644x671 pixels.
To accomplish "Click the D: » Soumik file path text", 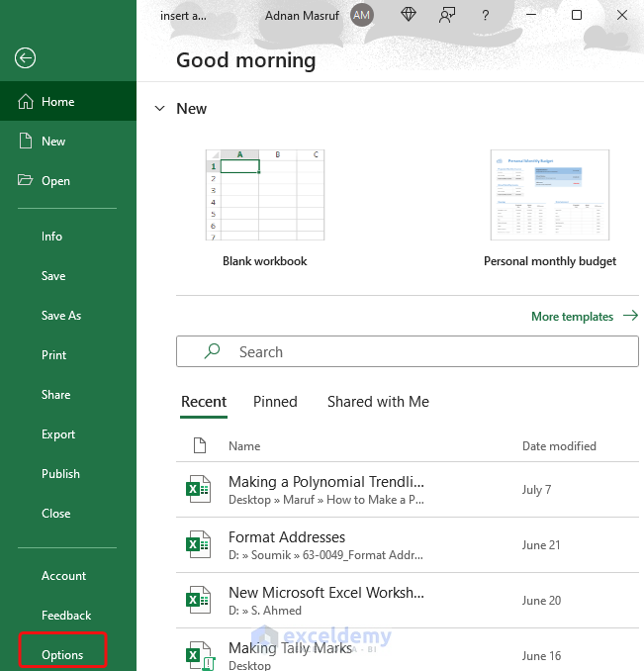I will tap(325, 555).
